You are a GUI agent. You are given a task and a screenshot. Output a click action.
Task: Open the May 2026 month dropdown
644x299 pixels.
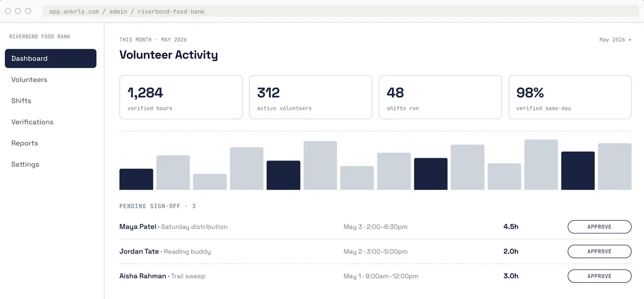pyautogui.click(x=615, y=40)
